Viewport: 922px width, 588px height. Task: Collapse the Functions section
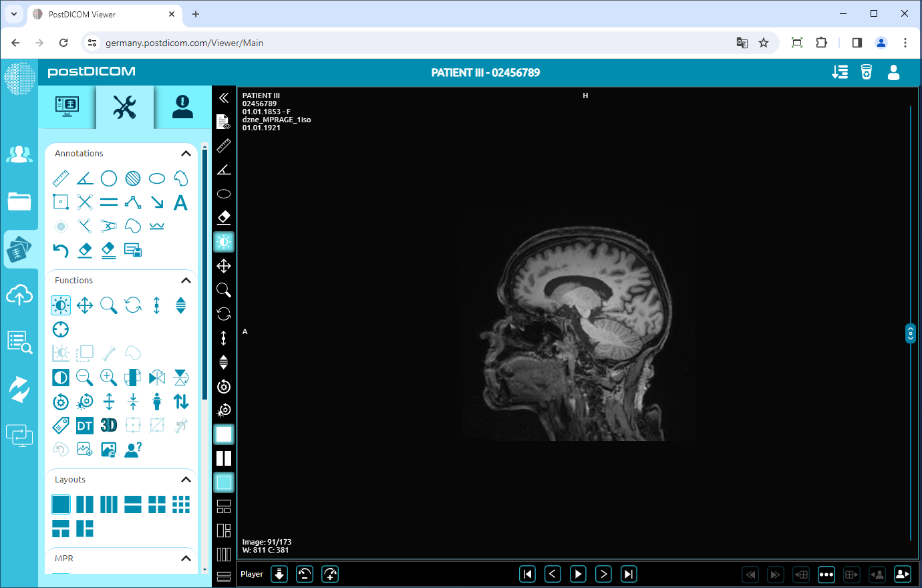[x=186, y=280]
